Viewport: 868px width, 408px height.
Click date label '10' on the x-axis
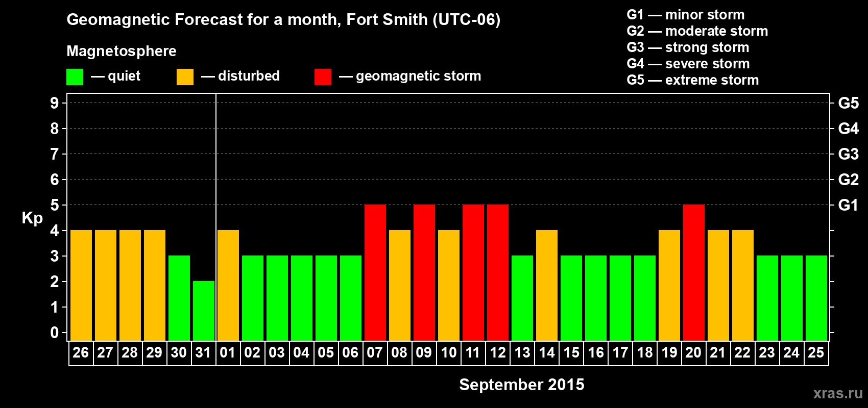pos(449,353)
